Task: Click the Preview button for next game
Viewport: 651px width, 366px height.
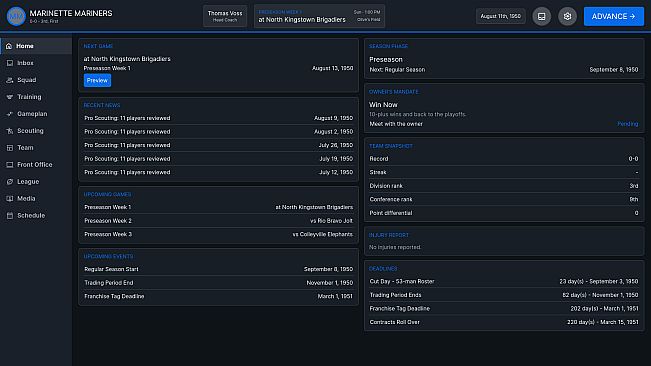Action: 97,81
